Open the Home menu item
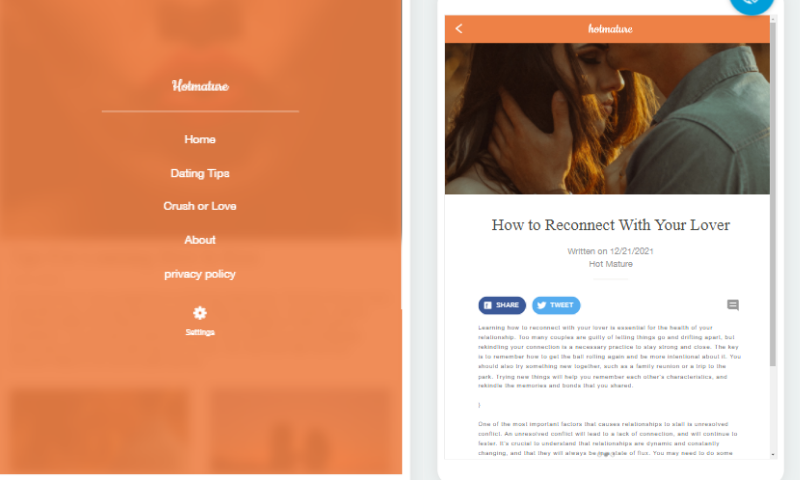 point(200,139)
